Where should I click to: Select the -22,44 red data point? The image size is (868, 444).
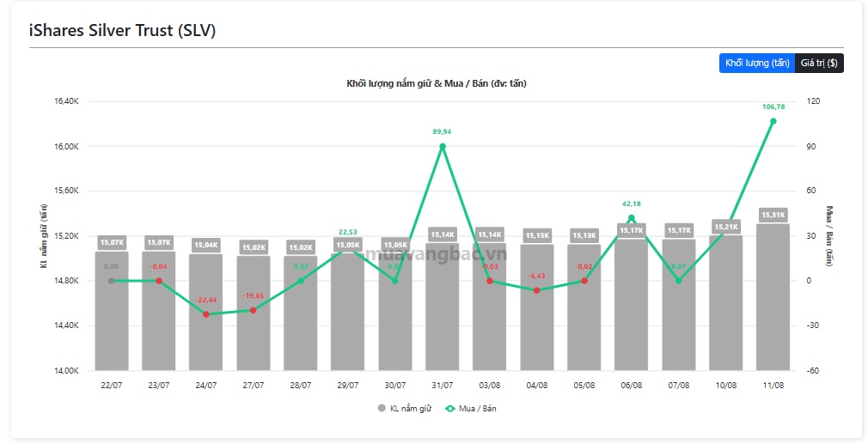[x=206, y=314]
